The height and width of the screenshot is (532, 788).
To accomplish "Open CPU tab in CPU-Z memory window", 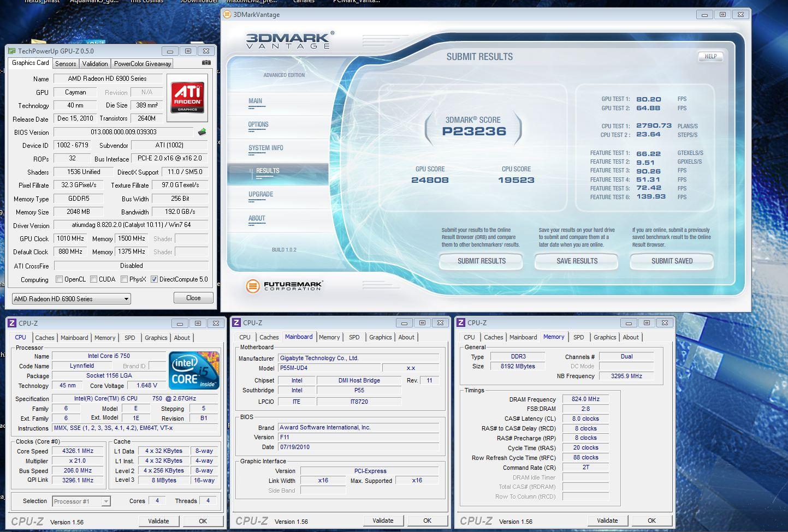I will coord(469,337).
